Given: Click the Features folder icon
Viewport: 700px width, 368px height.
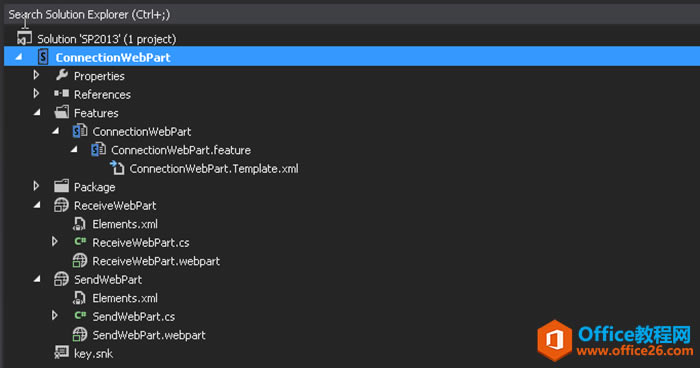Looking at the screenshot, I should pyautogui.click(x=62, y=112).
